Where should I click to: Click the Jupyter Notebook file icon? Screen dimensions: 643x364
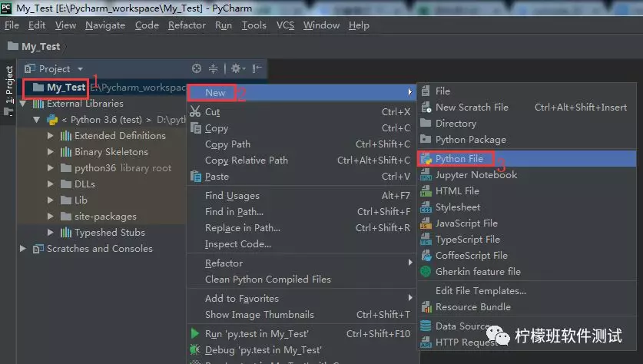tap(426, 175)
